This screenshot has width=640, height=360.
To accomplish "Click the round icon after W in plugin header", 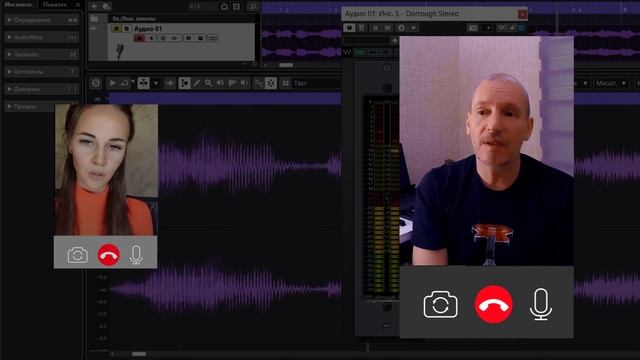I will click(402, 28).
